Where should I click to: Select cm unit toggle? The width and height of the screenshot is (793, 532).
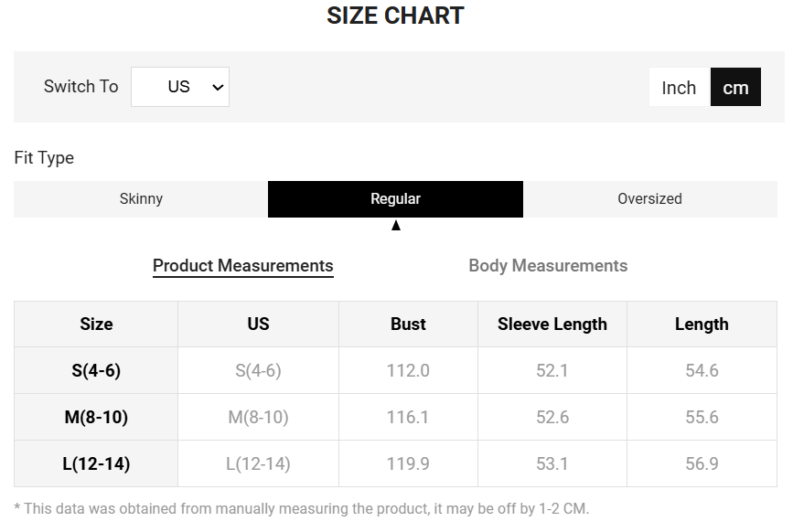[x=735, y=88]
